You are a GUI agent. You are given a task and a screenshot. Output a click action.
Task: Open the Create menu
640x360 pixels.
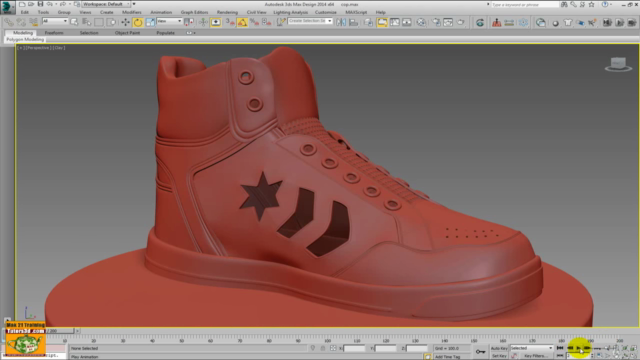(x=107, y=12)
